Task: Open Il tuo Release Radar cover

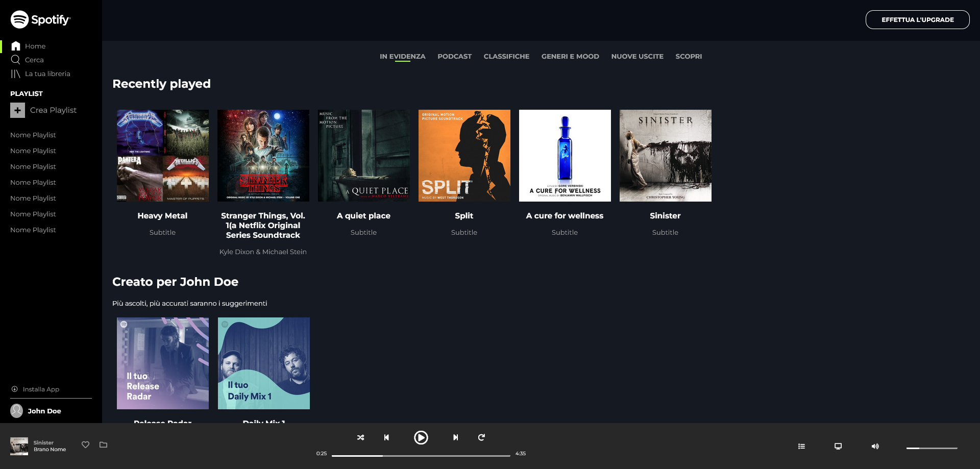Action: 163,363
